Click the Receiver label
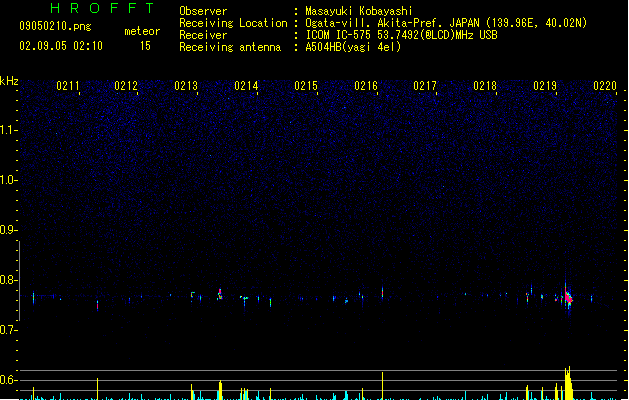Viewport: 629px width, 400px height. tap(203, 35)
